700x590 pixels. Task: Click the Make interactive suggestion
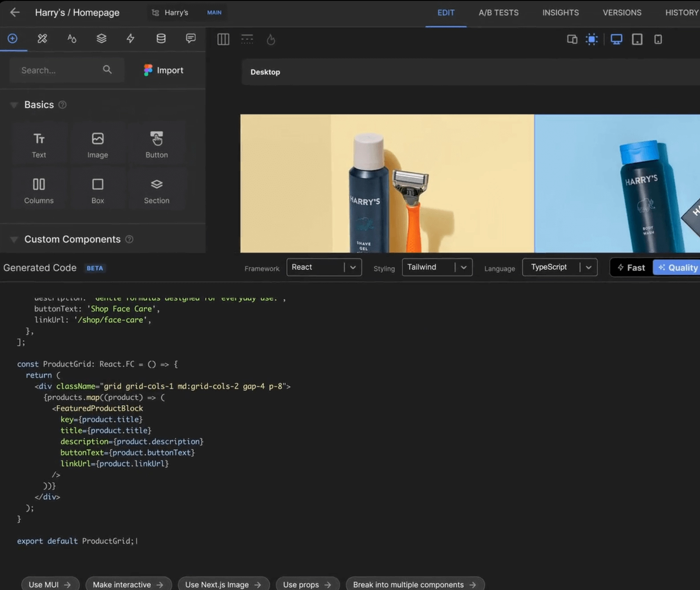tap(128, 584)
